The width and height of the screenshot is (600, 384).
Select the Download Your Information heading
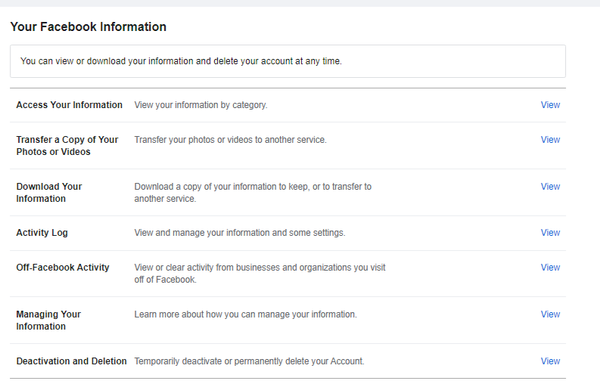point(49,192)
